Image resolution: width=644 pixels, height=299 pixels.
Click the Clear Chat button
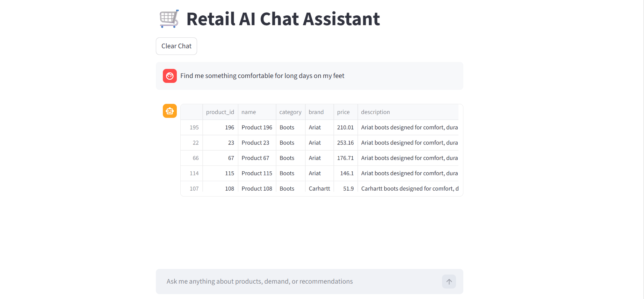[x=176, y=46]
